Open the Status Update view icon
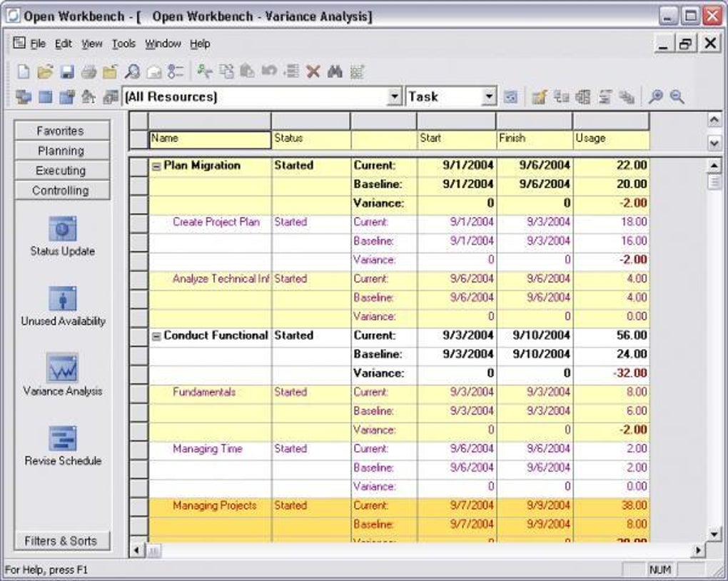This screenshot has height=581, width=728. (63, 228)
